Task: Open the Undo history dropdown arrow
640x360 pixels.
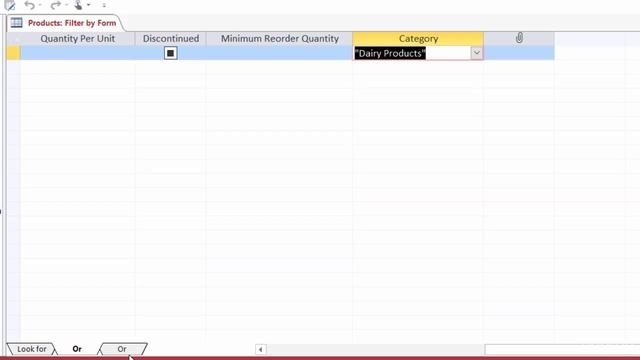Action: (x=40, y=5)
